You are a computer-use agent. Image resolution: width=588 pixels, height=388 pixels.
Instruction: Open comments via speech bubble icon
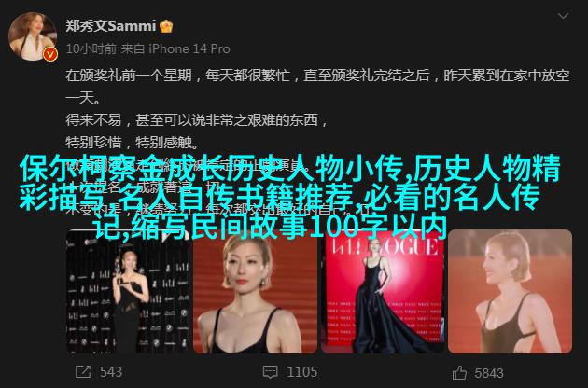271,372
